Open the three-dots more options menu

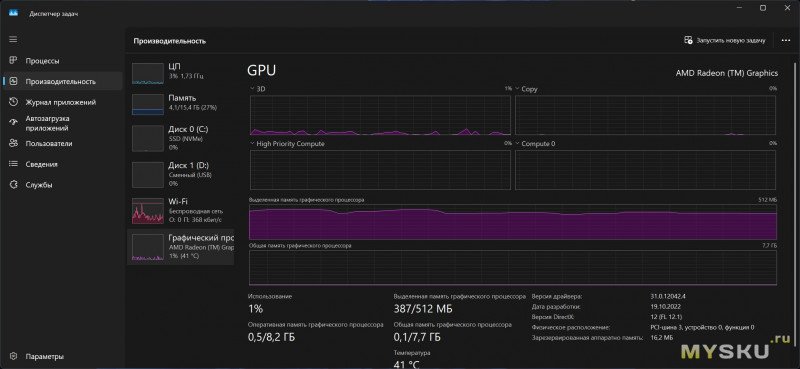pyautogui.click(x=786, y=40)
